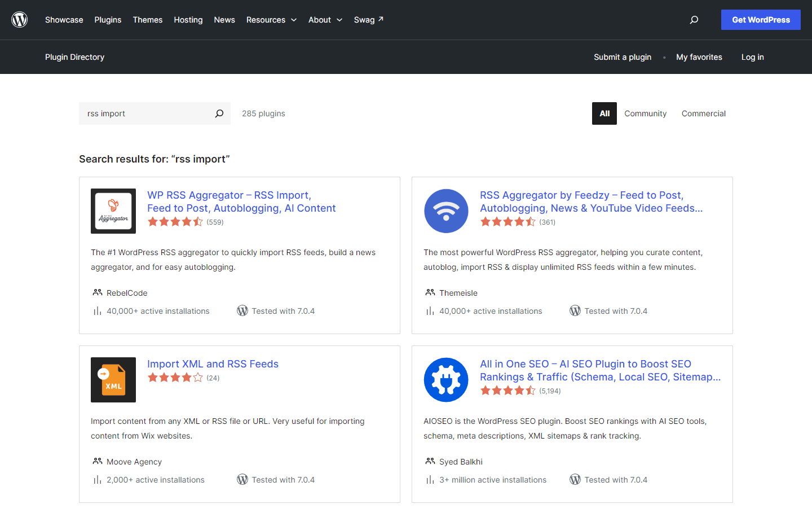Open Import XML and RSS Feeds icon
Screen dimensions: 812x508
click(113, 380)
